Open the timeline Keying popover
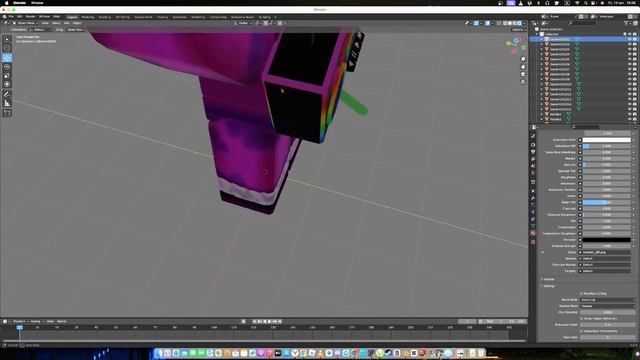 (36, 322)
